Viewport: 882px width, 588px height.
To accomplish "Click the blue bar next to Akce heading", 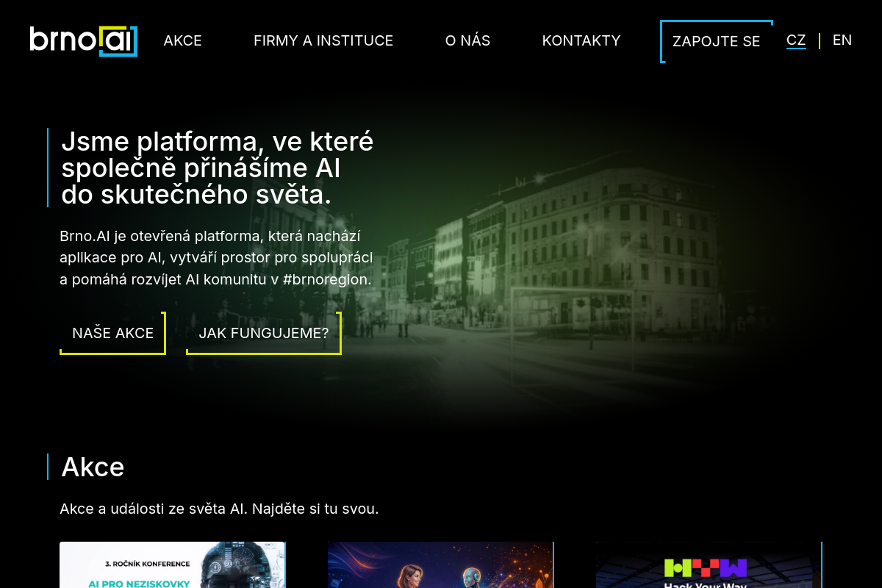I will 49,466.
